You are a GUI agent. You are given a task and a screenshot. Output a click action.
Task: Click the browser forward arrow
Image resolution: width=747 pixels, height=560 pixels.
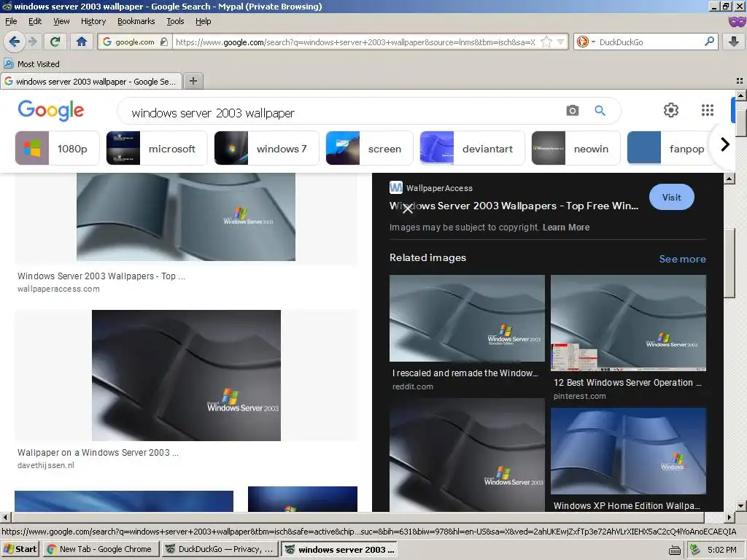point(33,42)
